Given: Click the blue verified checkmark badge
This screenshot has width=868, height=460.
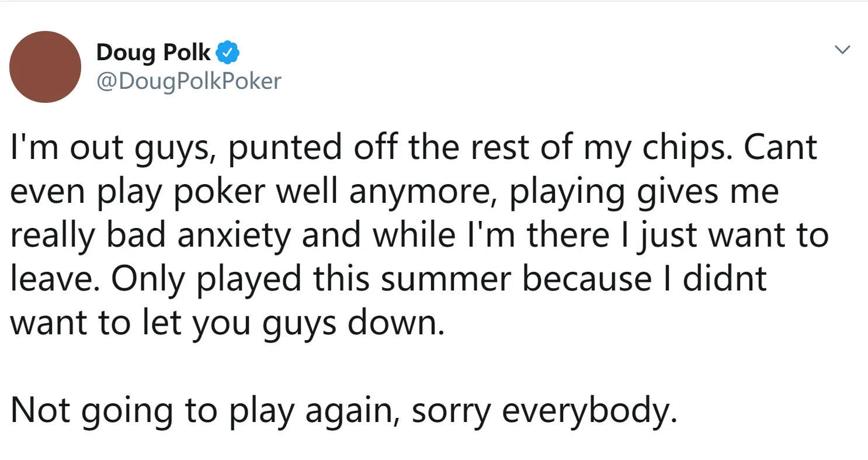Looking at the screenshot, I should point(228,53).
